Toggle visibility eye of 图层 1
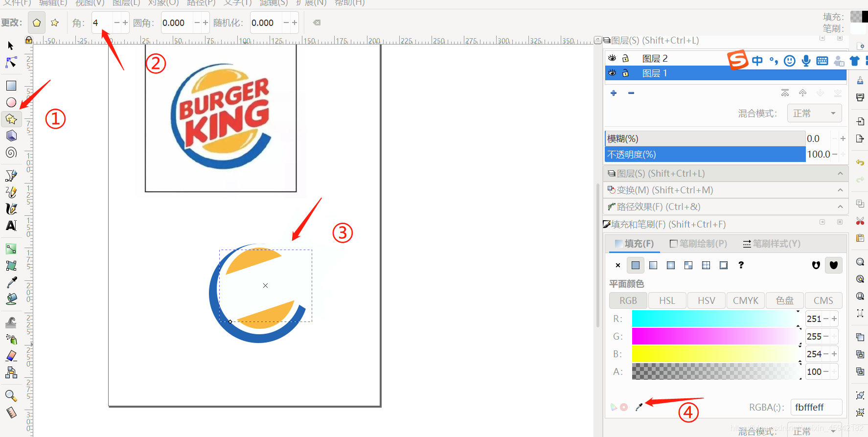 (x=612, y=73)
